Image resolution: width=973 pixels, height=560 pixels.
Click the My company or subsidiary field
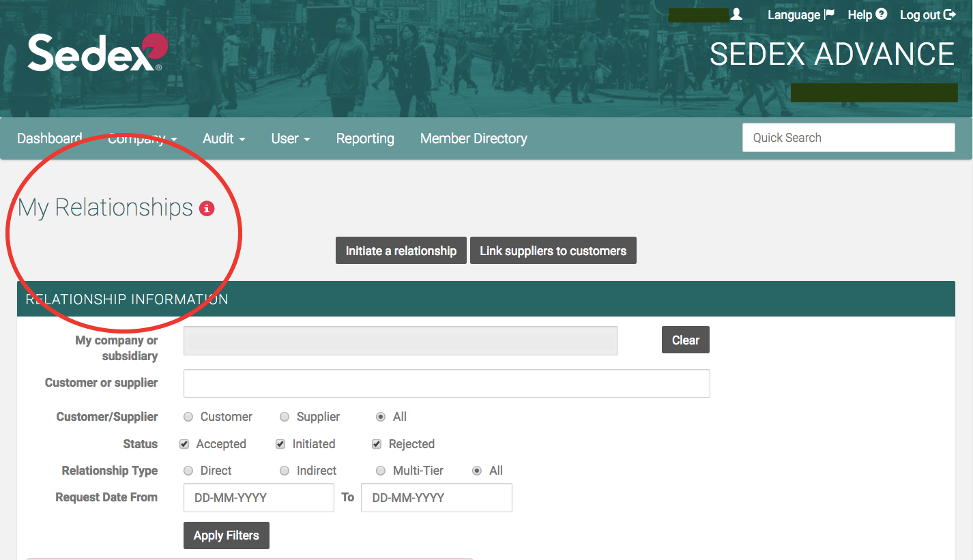401,340
